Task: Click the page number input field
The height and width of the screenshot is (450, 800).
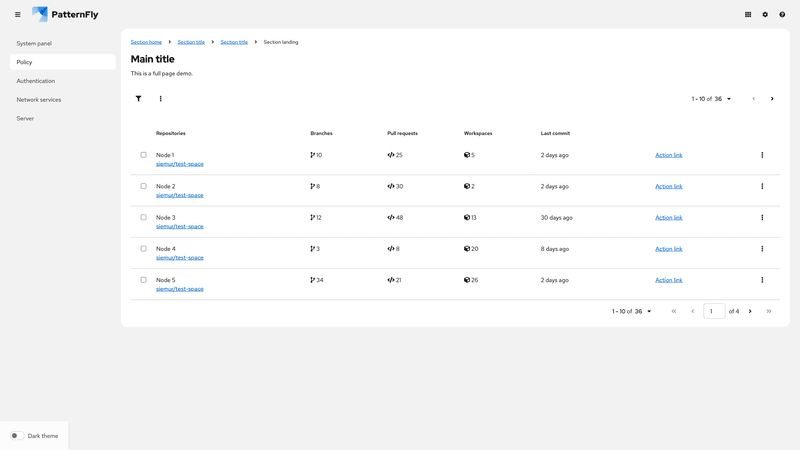Action: pos(714,311)
